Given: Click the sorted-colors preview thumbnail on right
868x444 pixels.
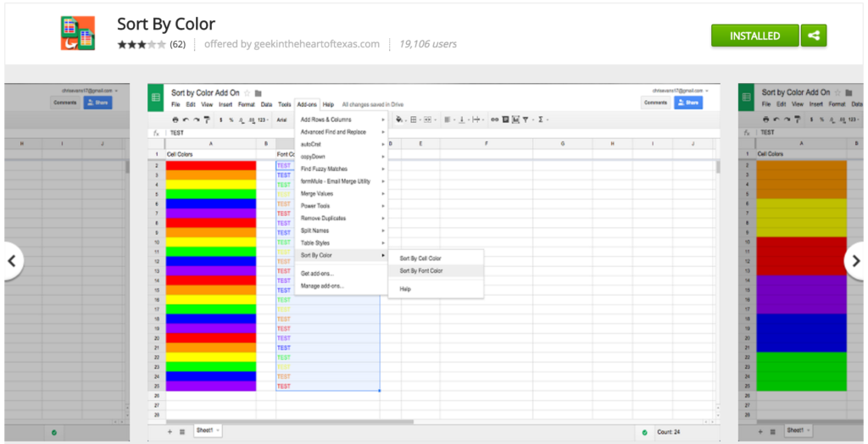Looking at the screenshot, I should [x=800, y=263].
